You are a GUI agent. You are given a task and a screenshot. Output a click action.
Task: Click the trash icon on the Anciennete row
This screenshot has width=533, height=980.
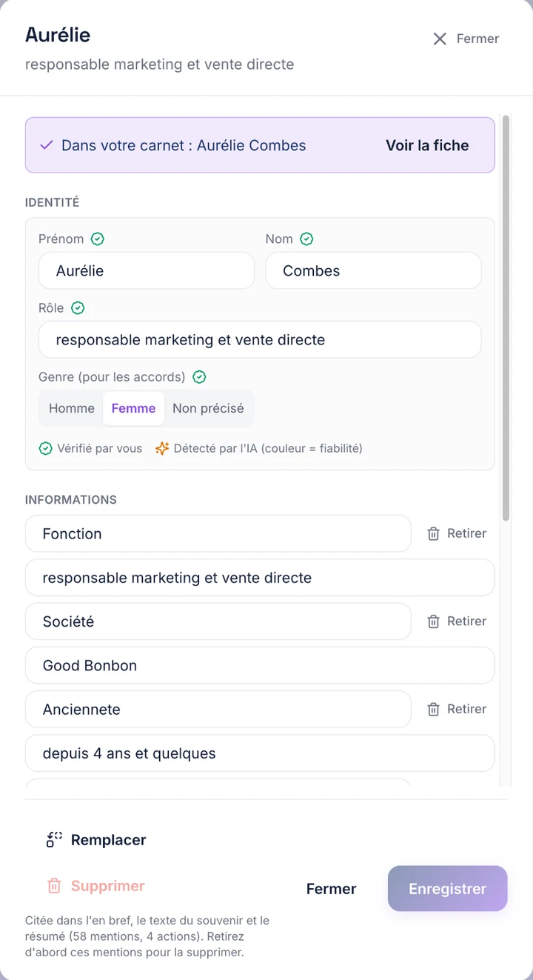[434, 709]
